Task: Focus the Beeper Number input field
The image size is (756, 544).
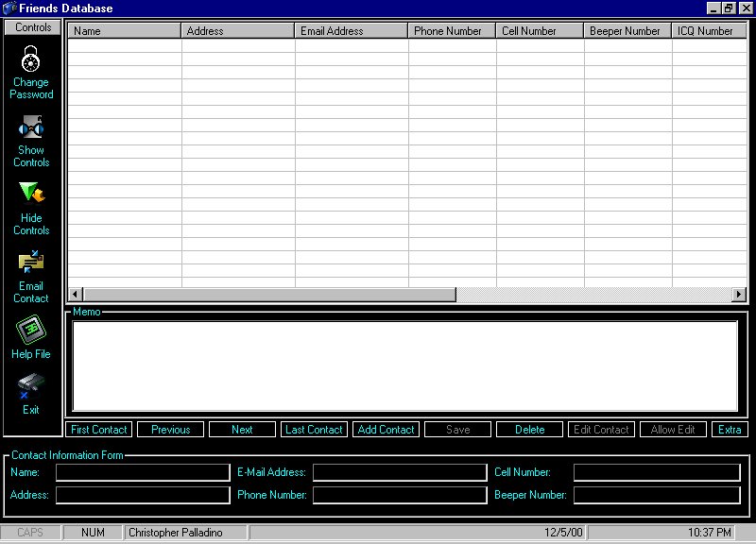Action: point(657,495)
